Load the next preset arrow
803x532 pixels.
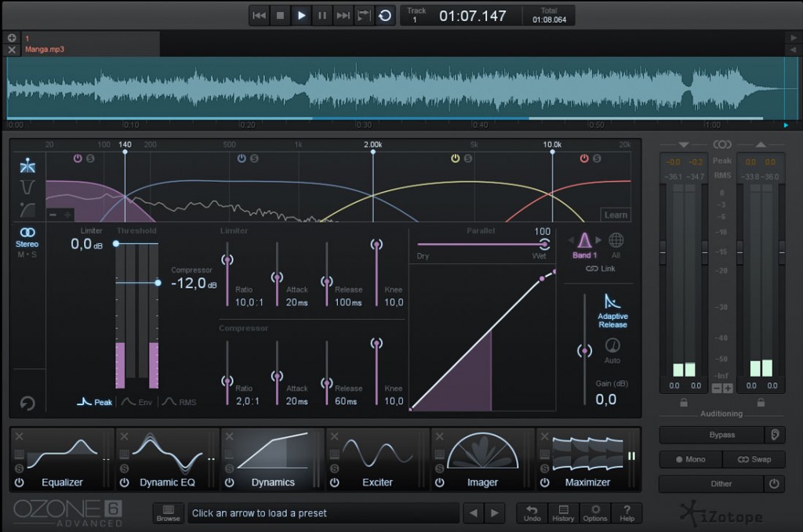click(x=495, y=513)
